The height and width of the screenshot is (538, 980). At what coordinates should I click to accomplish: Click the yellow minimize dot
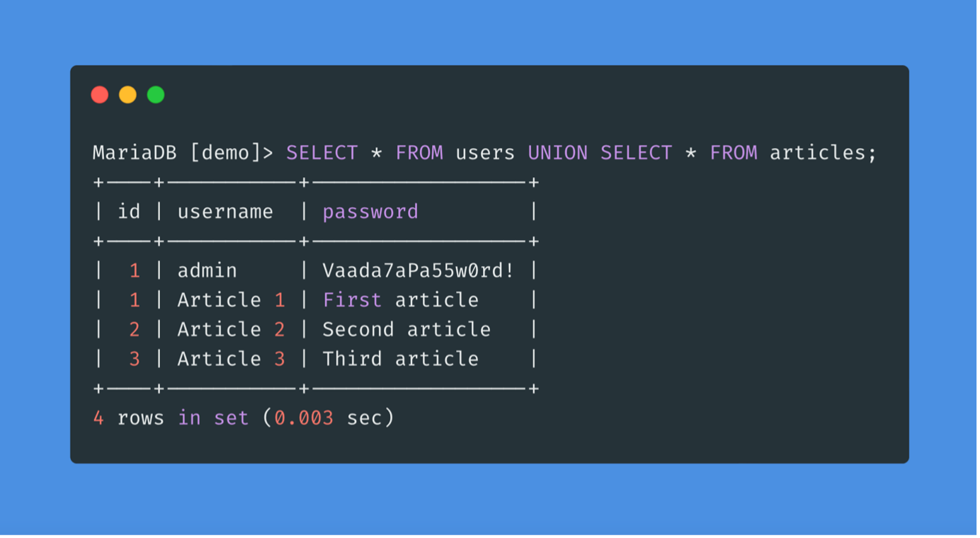pos(127,95)
